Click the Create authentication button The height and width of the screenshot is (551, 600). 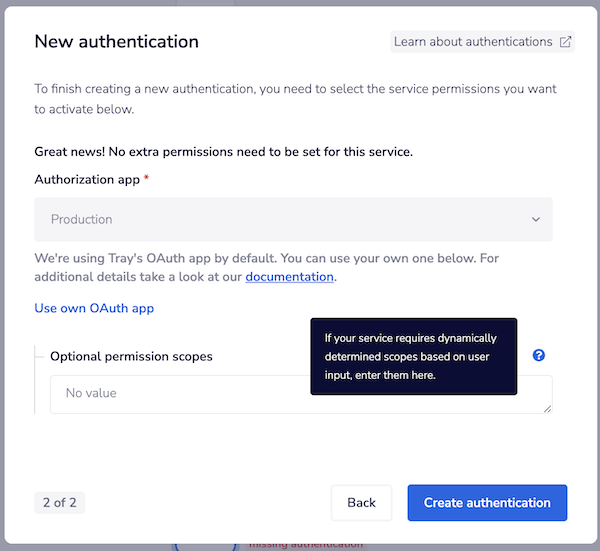487,503
